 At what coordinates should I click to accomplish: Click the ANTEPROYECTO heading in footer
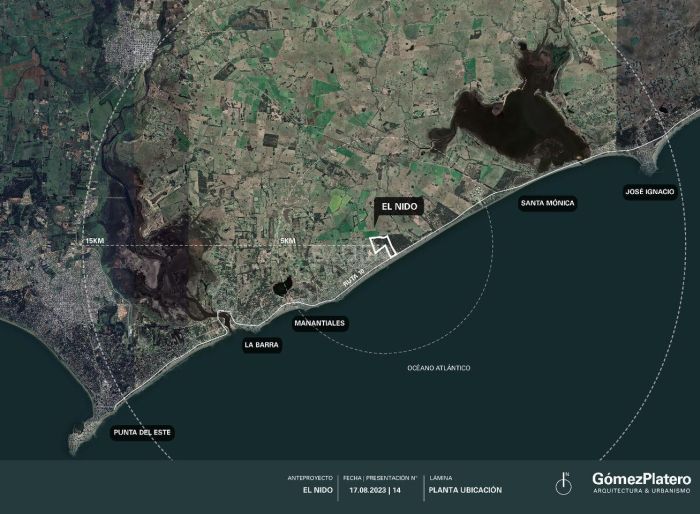click(310, 478)
